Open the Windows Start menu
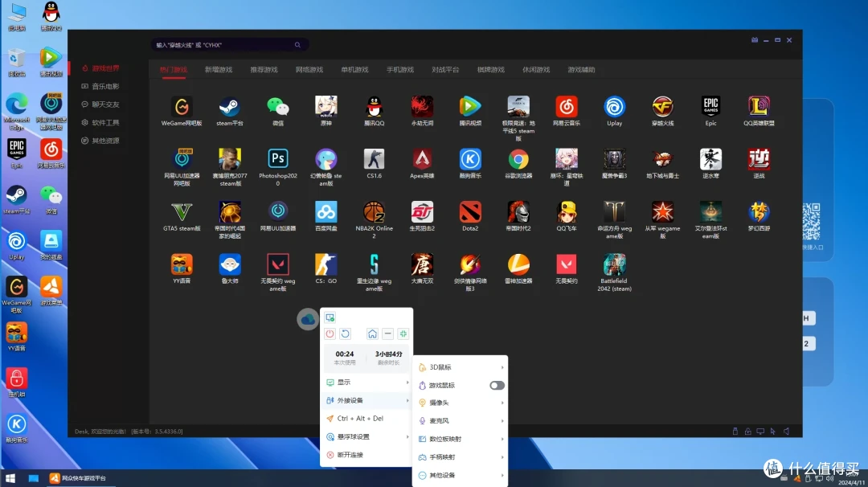 (x=10, y=478)
